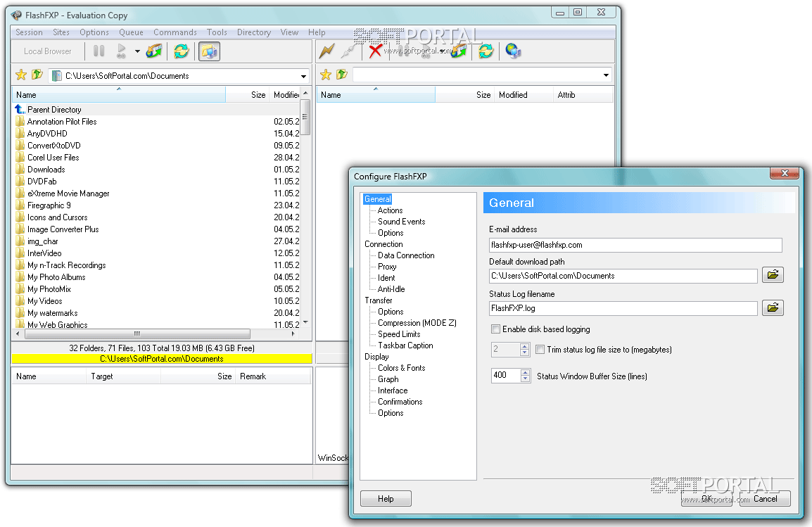
Task: Click the left pane Pause button
Action: 99,51
